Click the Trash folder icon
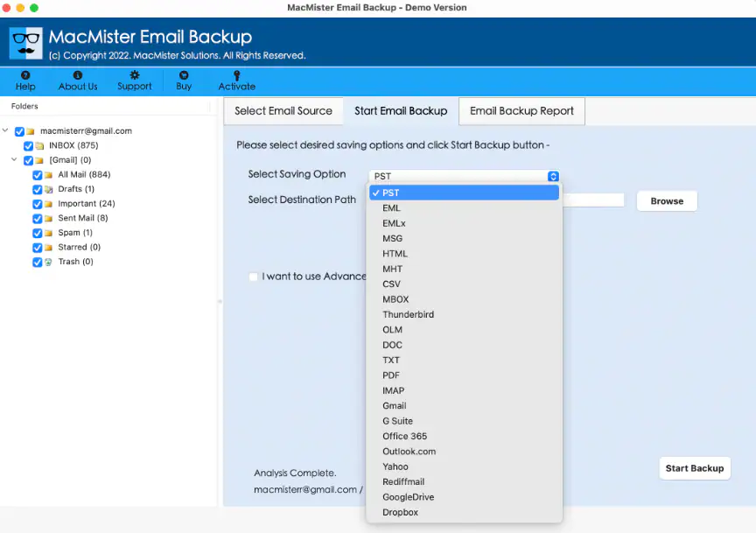756x533 pixels. tap(48, 262)
